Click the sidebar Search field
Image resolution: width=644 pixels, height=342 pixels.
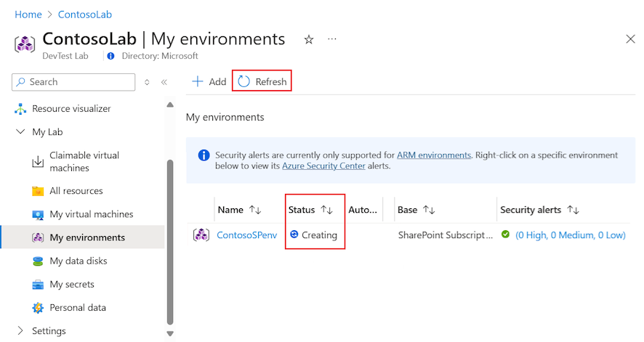click(73, 82)
